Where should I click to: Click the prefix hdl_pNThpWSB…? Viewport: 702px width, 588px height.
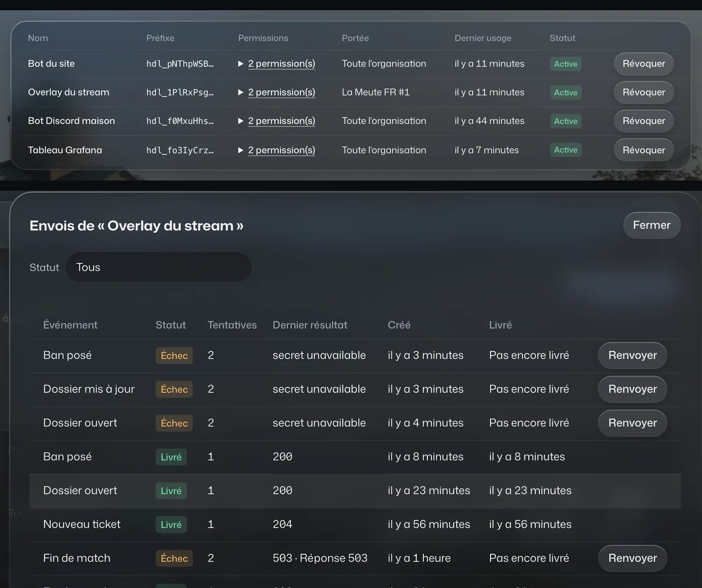[x=180, y=64]
